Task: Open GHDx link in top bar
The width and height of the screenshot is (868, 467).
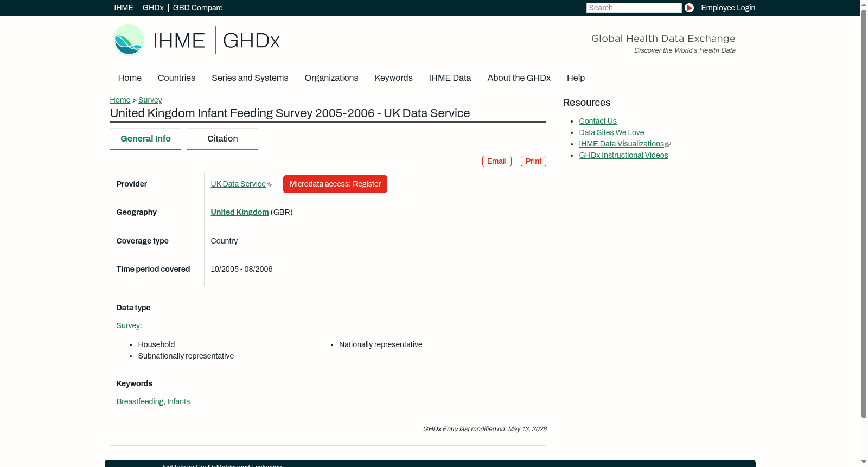Action: click(153, 8)
